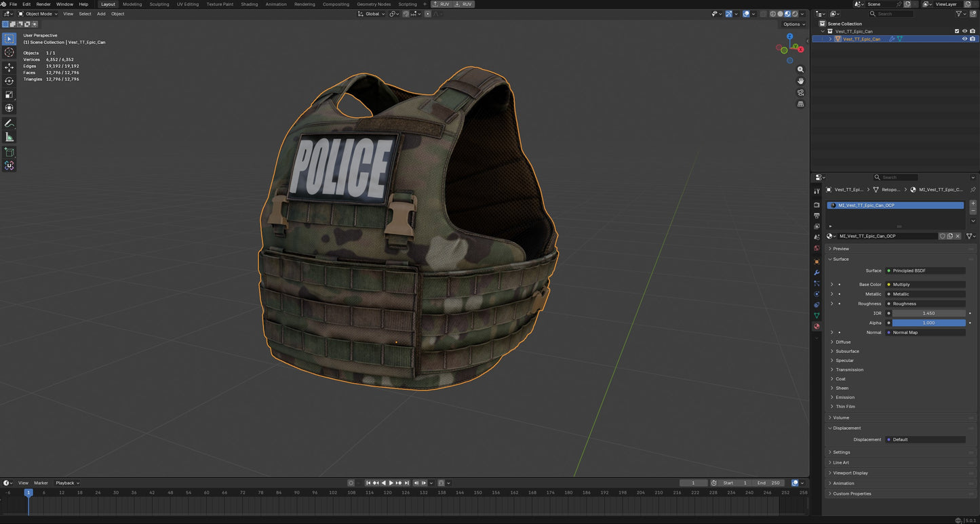The image size is (980, 524).
Task: Open the Object Mode dropdown
Action: [x=37, y=14]
